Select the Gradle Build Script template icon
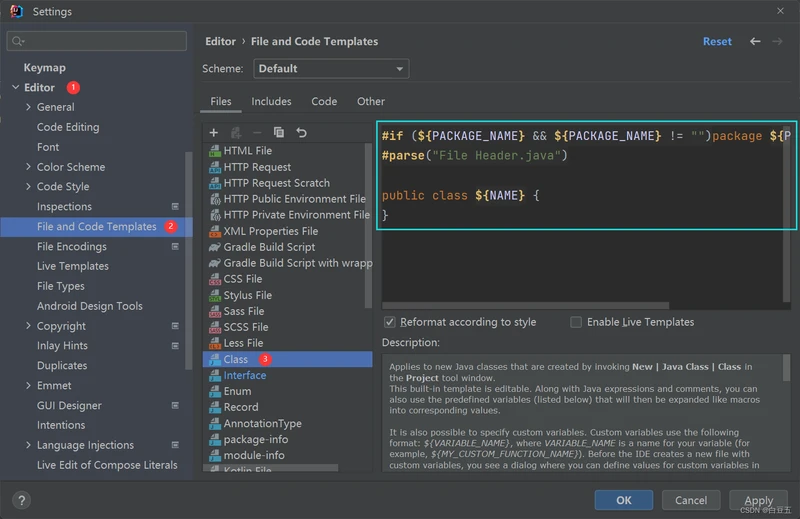 coord(215,247)
